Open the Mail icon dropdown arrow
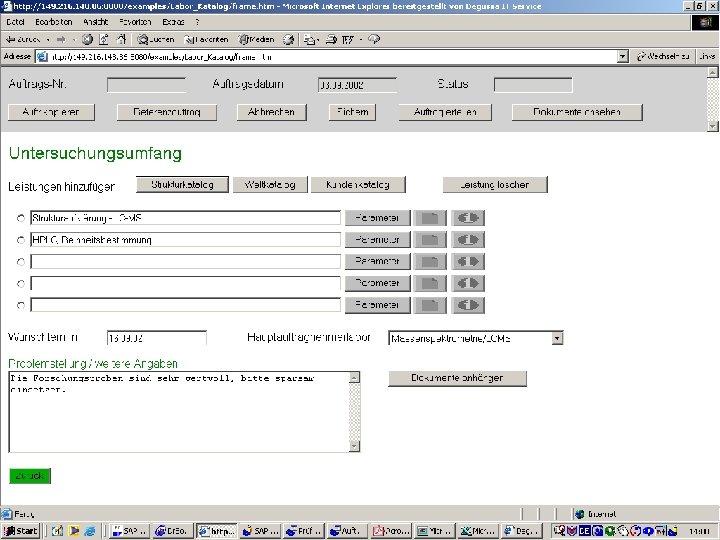The width and height of the screenshot is (720, 540). pos(318,40)
